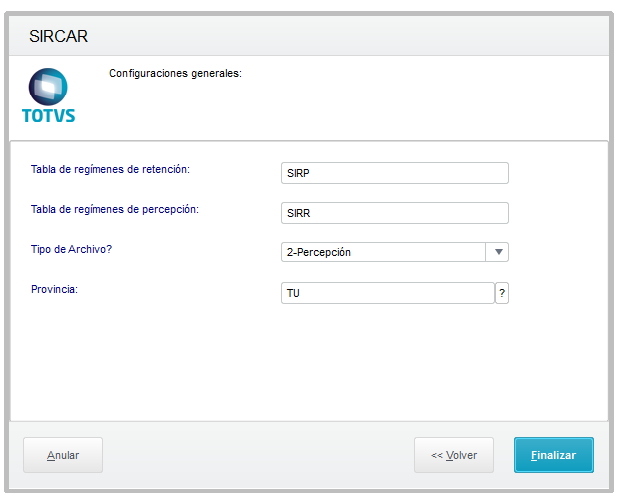Click the TOTVS wordmark text under the logo

(48, 116)
